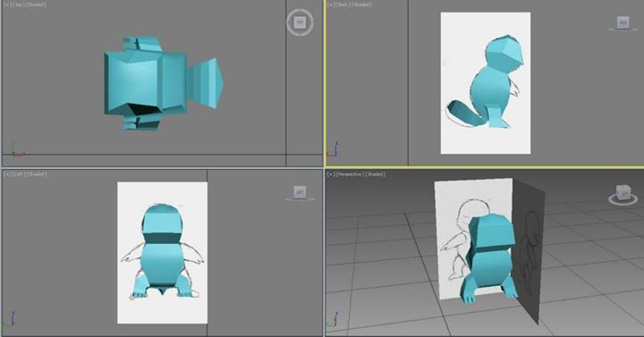Click the Shaded label in the Top viewport
This screenshot has height=337, width=644.
click(x=35, y=4)
